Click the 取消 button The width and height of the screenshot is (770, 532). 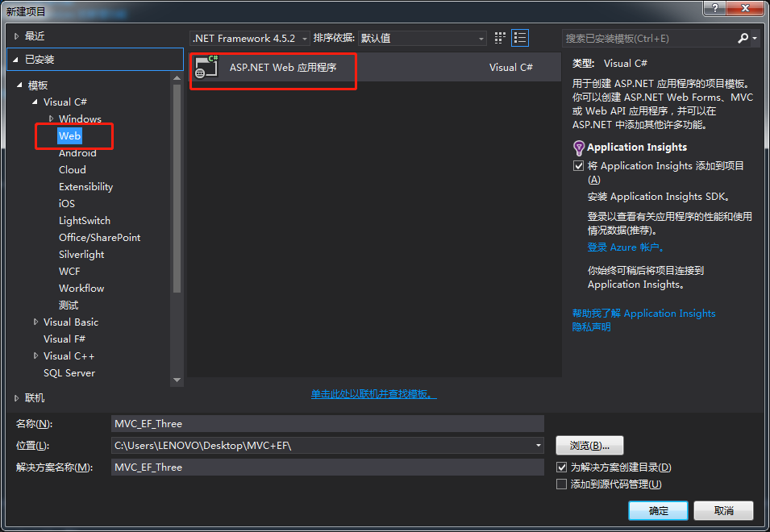point(723,511)
